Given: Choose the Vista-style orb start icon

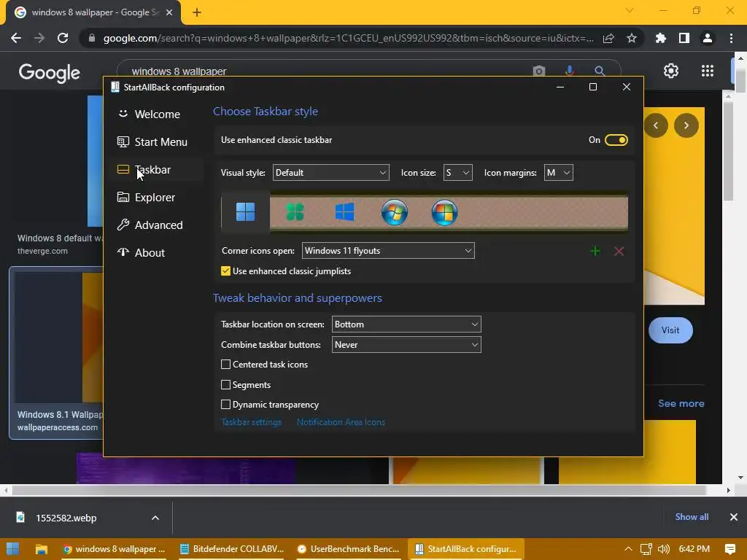Looking at the screenshot, I should 444,212.
